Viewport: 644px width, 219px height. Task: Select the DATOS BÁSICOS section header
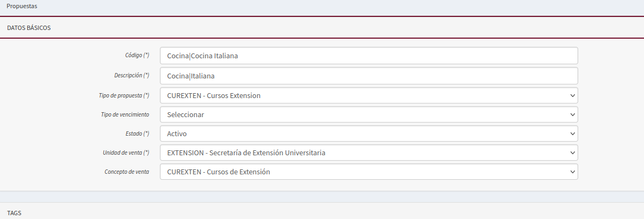[29, 28]
